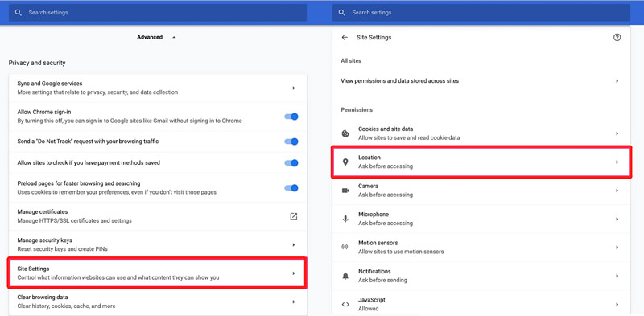The width and height of the screenshot is (644, 316).
Task: Open Manage security keys entry
Action: pos(157,244)
